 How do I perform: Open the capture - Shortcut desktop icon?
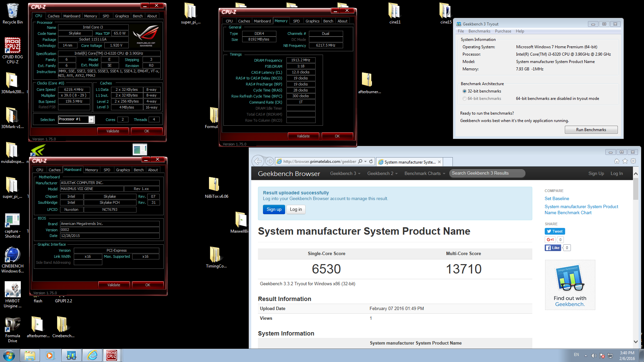tap(13, 225)
